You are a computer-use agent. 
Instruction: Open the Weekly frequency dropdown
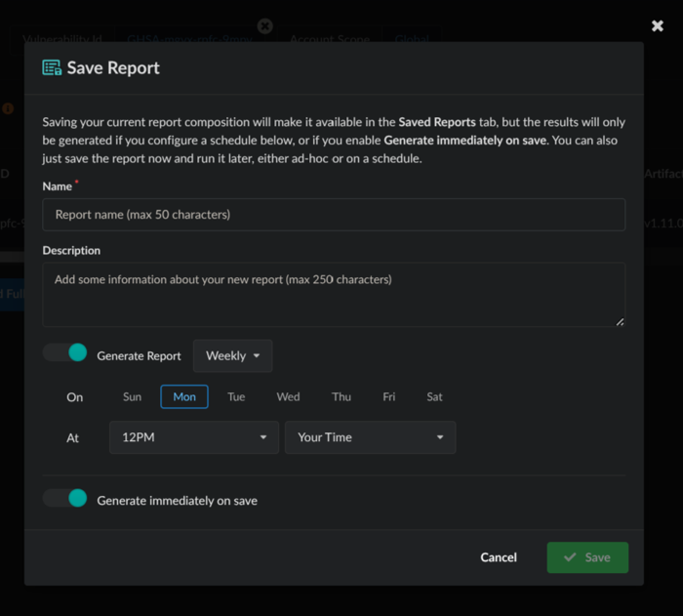(x=232, y=356)
